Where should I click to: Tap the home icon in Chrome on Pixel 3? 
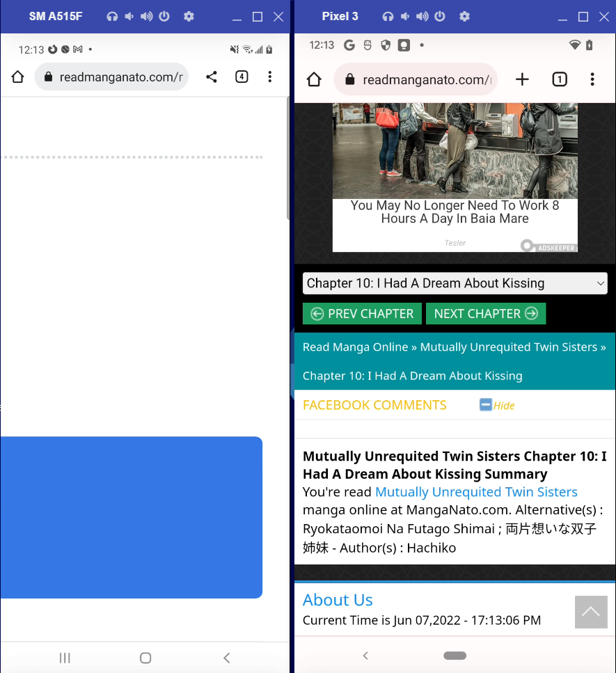(x=313, y=79)
